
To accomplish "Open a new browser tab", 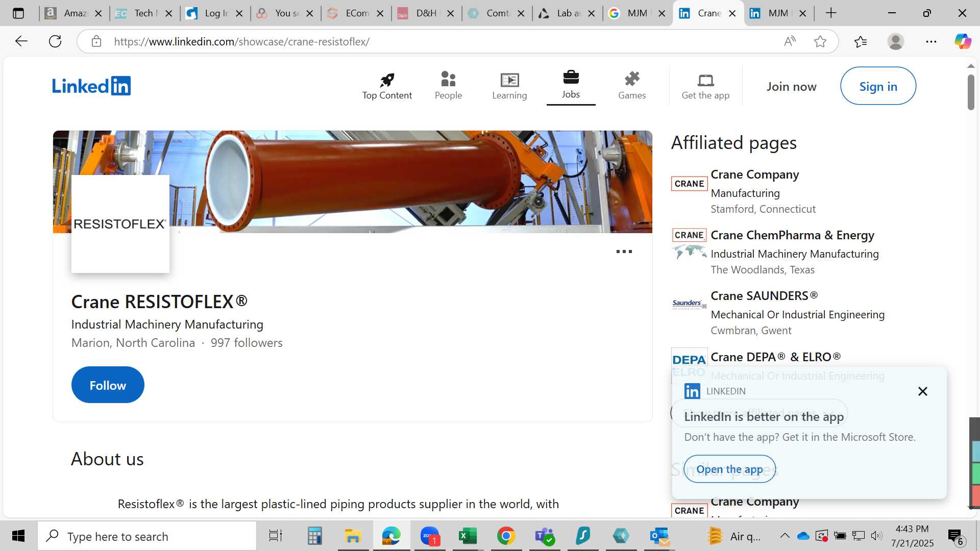I will 831,13.
